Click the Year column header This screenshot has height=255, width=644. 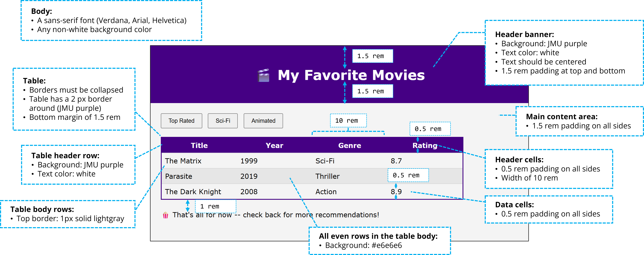274,145
